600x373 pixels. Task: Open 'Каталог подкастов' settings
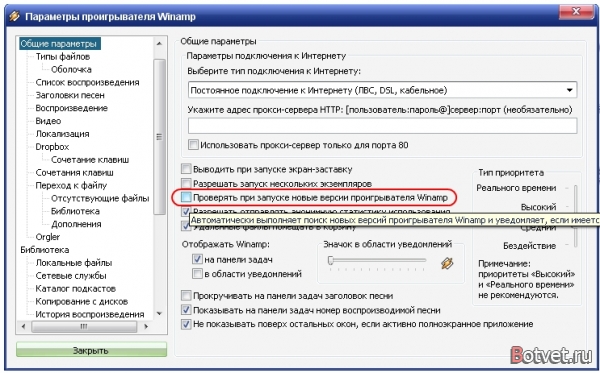[75, 288]
